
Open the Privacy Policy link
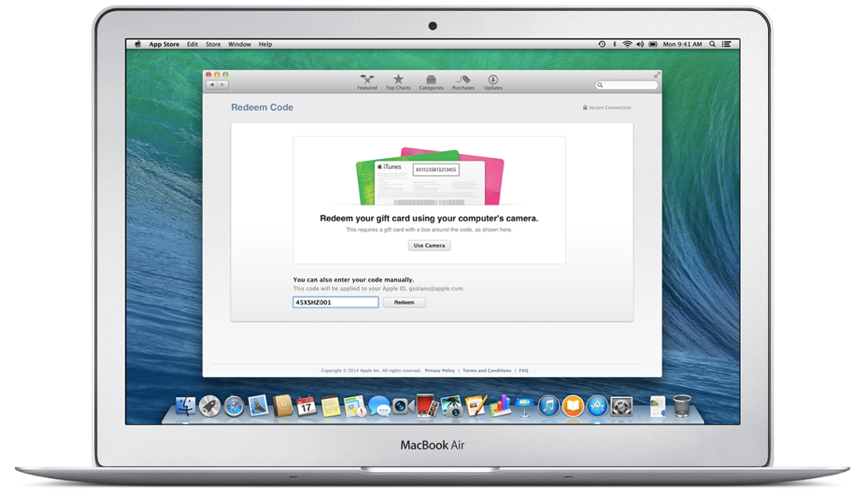click(439, 371)
